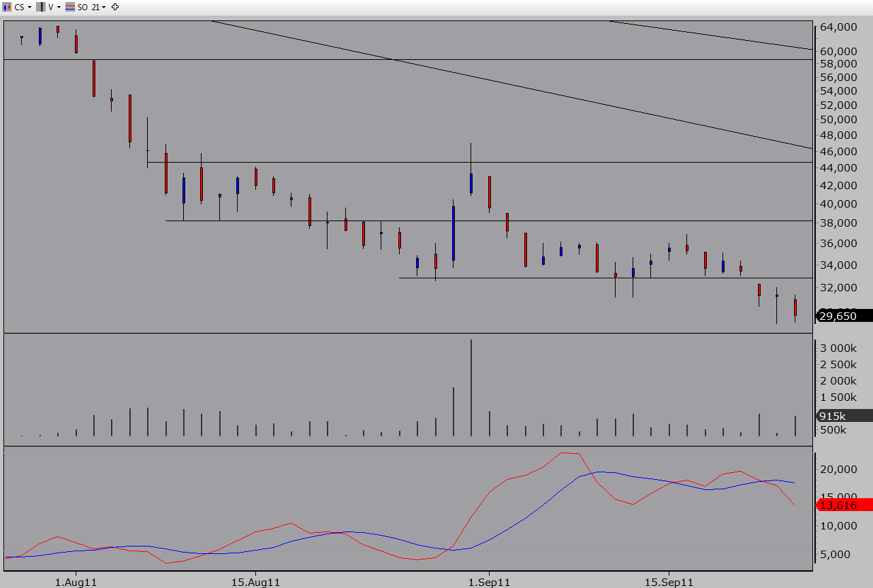Click the 38,000 price axis label
Viewport: 873px width, 588px height.
pyautogui.click(x=838, y=223)
